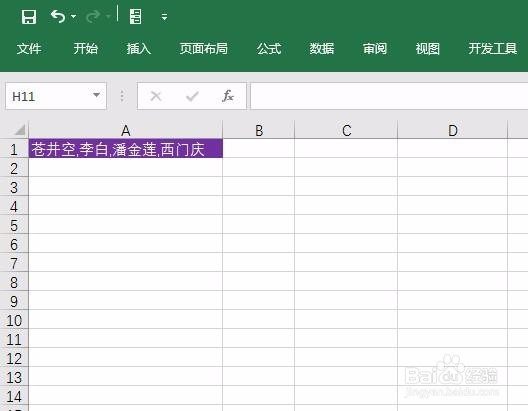This screenshot has height=411, width=528.
Task: Click the formula bar resize dots handle
Action: click(122, 96)
